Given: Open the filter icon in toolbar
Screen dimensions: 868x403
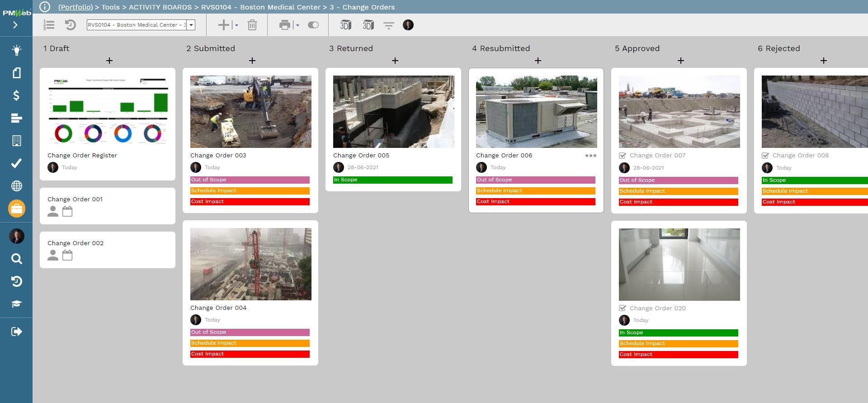Looking at the screenshot, I should click(x=388, y=25).
